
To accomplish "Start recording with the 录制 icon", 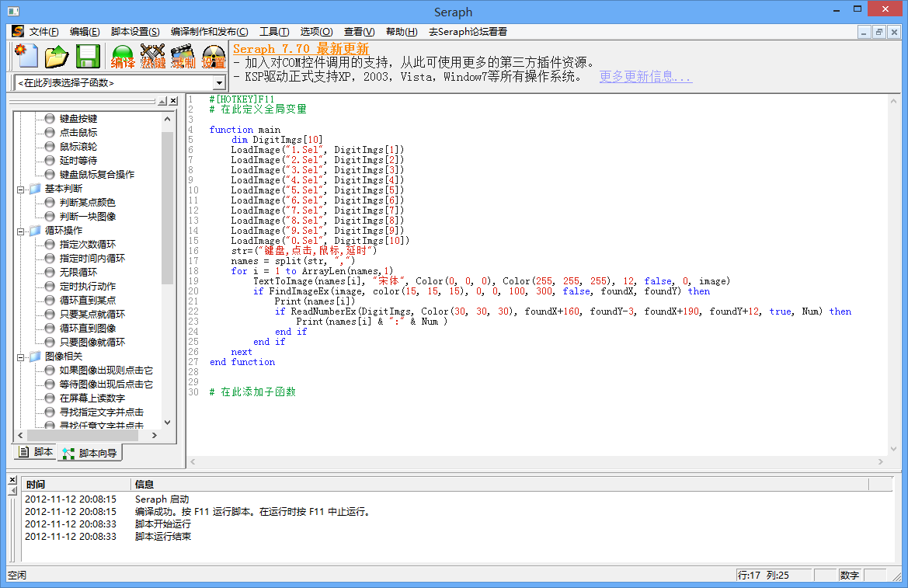I will [x=183, y=57].
